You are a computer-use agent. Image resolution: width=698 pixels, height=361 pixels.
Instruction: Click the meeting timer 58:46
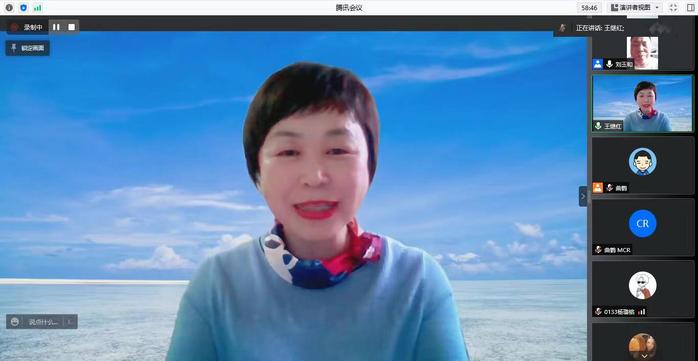click(x=589, y=8)
